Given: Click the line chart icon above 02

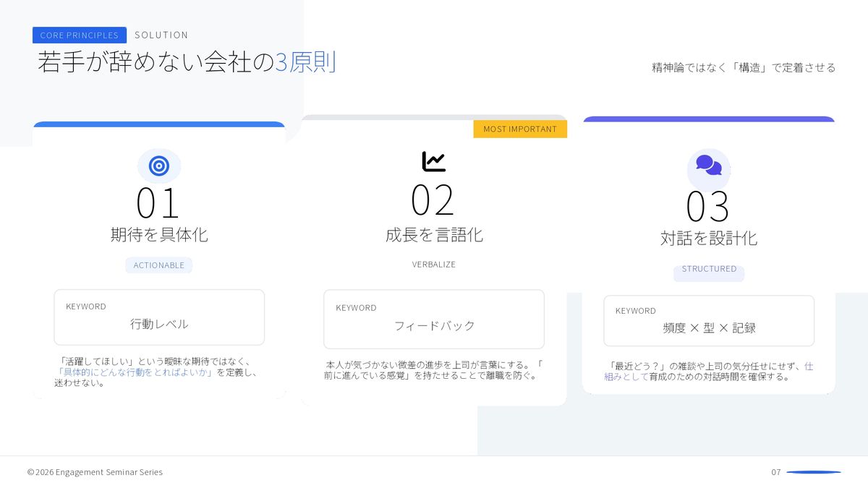Looking at the screenshot, I should pyautogui.click(x=434, y=161).
